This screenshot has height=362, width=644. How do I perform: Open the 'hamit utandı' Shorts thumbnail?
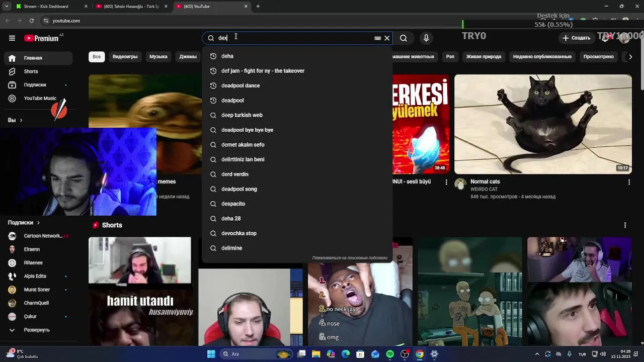click(x=140, y=292)
